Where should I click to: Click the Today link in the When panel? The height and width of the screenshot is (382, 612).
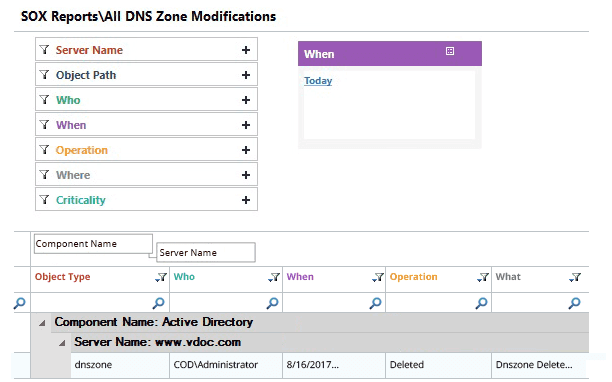click(x=318, y=81)
